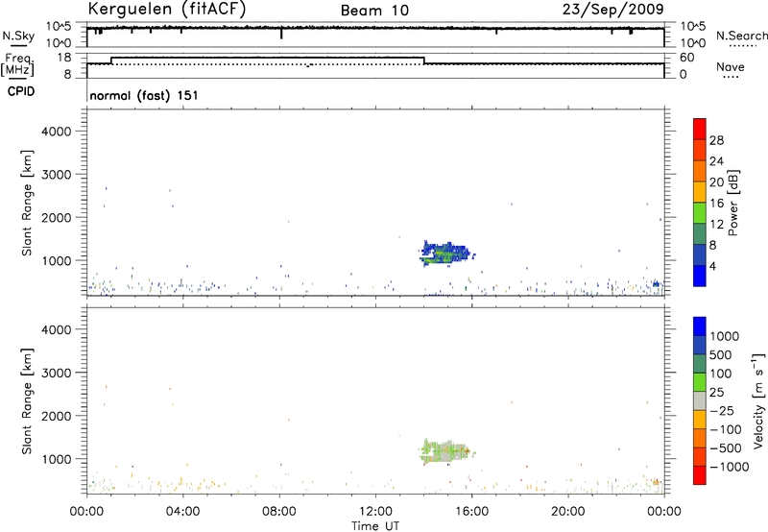
Task: Click the 18 frequency axis value
Action: (x=64, y=58)
